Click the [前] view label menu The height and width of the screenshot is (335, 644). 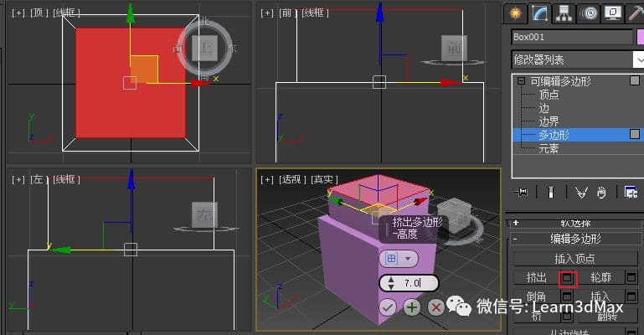[288, 13]
